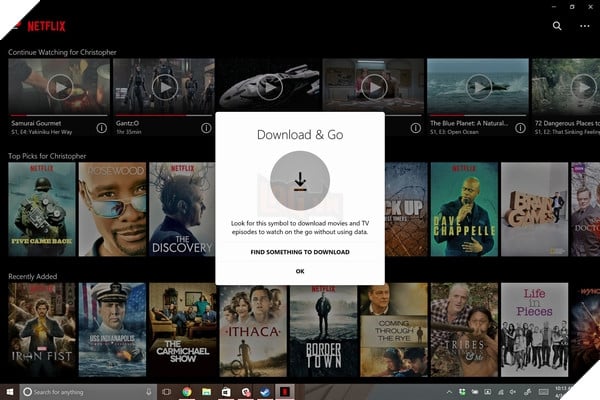600x400 pixels.
Task: Open Five Came Back poster
Action: pyautogui.click(x=42, y=209)
